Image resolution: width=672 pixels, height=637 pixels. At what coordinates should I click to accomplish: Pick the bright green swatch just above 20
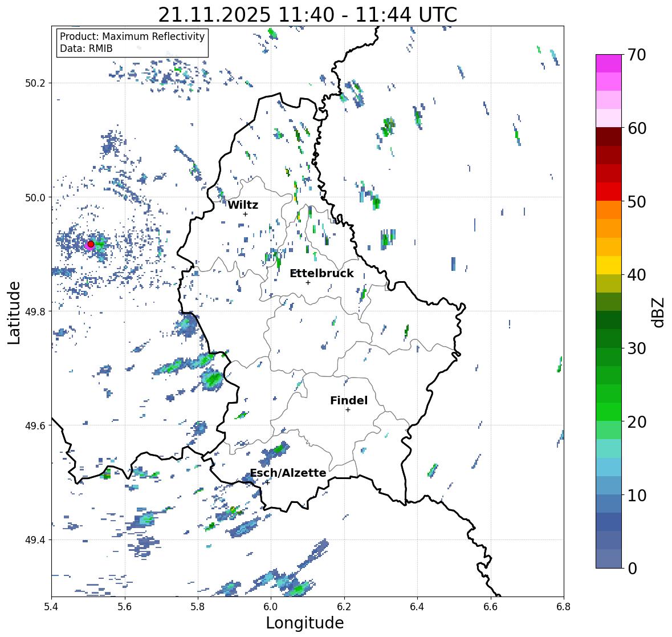coord(609,412)
